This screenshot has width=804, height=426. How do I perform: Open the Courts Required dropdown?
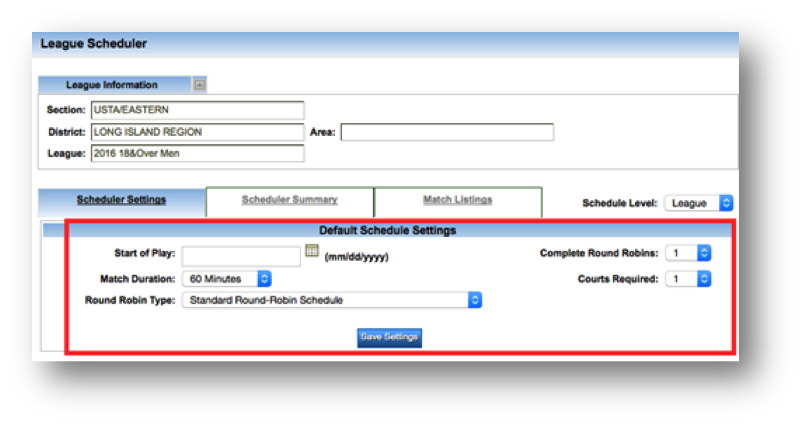pos(688,279)
